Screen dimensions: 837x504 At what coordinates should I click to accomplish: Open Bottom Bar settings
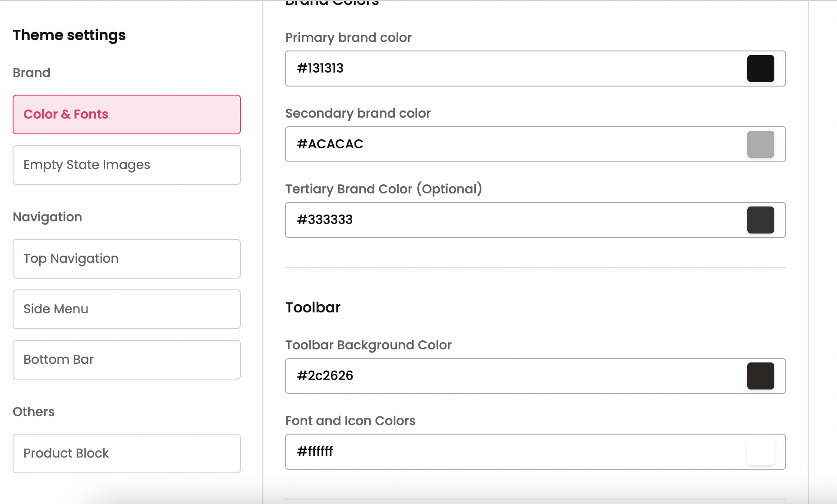pos(126,360)
